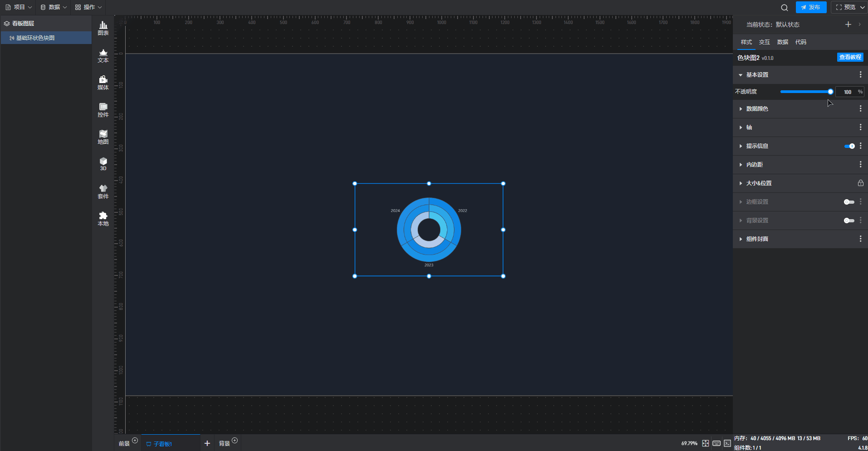Click the 发布 publish button
868x451 pixels.
[810, 7]
